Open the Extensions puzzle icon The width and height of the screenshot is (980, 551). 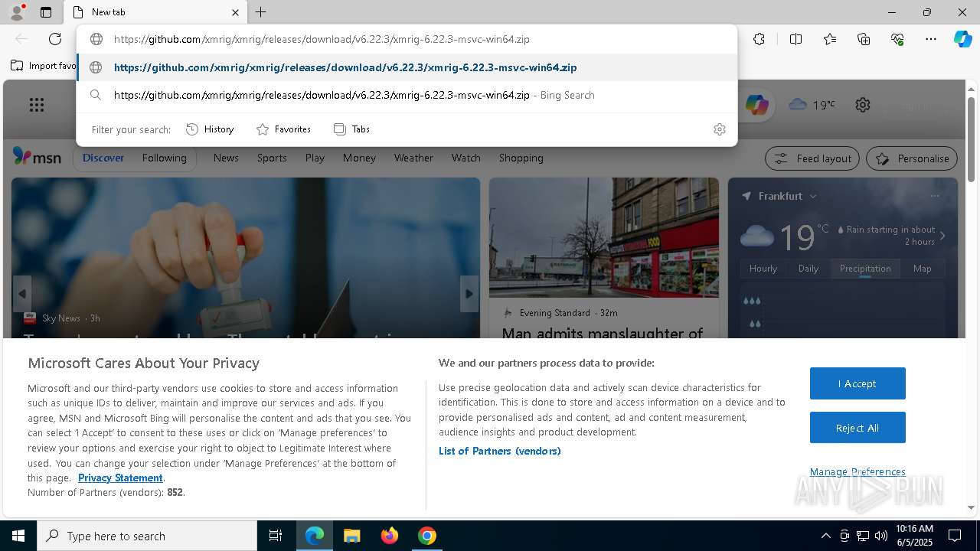759,39
